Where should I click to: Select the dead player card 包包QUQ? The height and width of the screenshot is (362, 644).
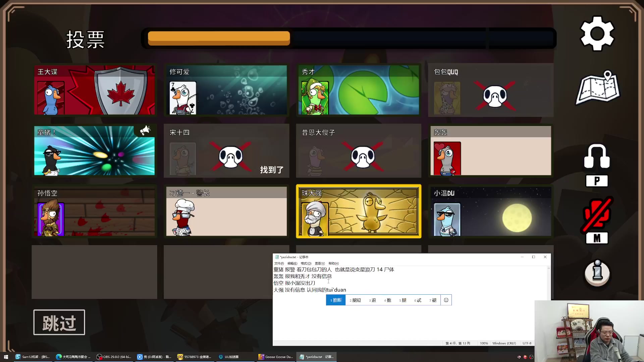[x=491, y=90]
